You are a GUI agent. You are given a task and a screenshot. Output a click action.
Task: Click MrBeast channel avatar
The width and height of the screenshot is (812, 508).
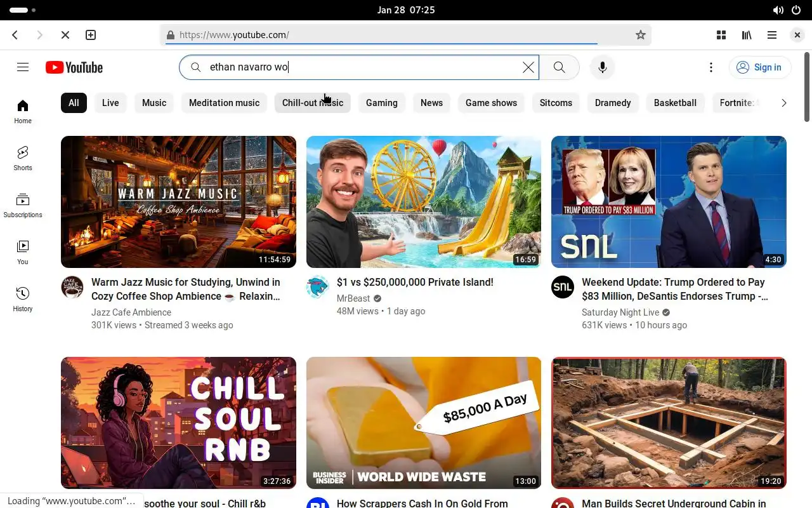click(318, 287)
